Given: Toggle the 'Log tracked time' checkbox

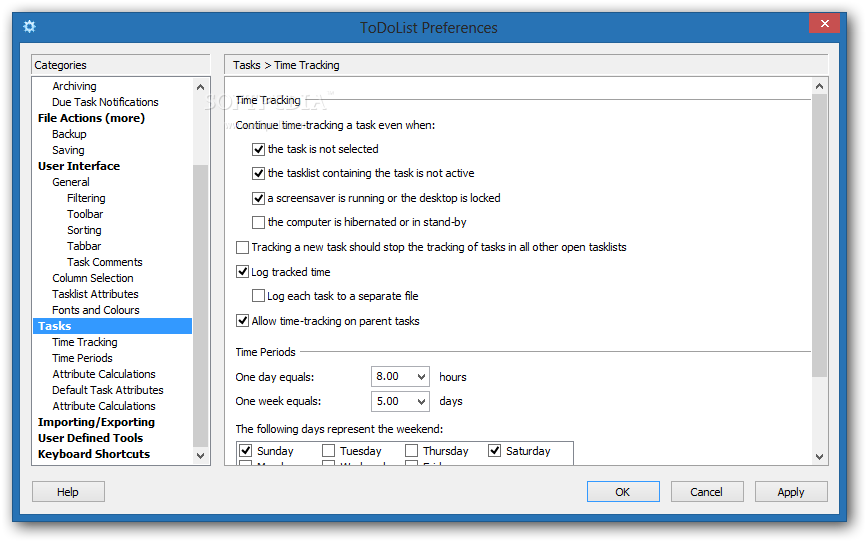Looking at the screenshot, I should coord(242,272).
